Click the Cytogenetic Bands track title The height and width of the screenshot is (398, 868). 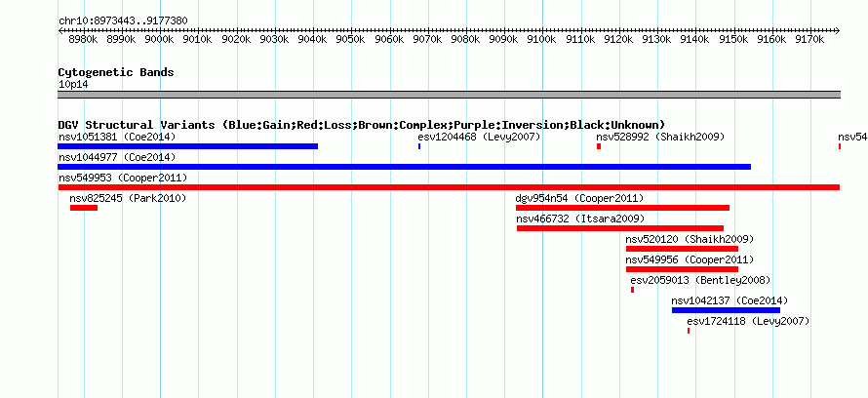coord(116,72)
